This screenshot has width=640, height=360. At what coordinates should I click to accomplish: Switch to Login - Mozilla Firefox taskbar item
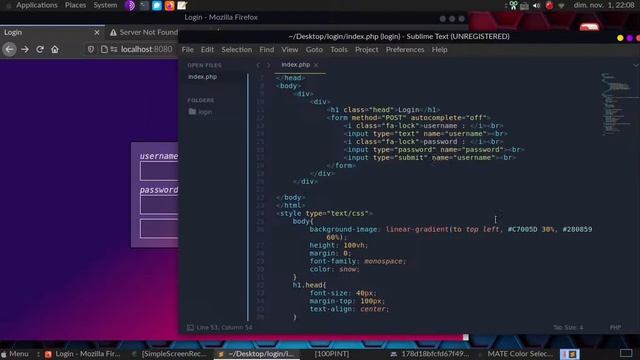coord(83,354)
